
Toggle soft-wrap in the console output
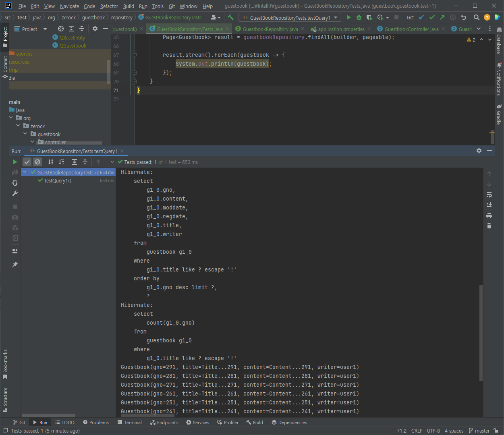coord(489,195)
